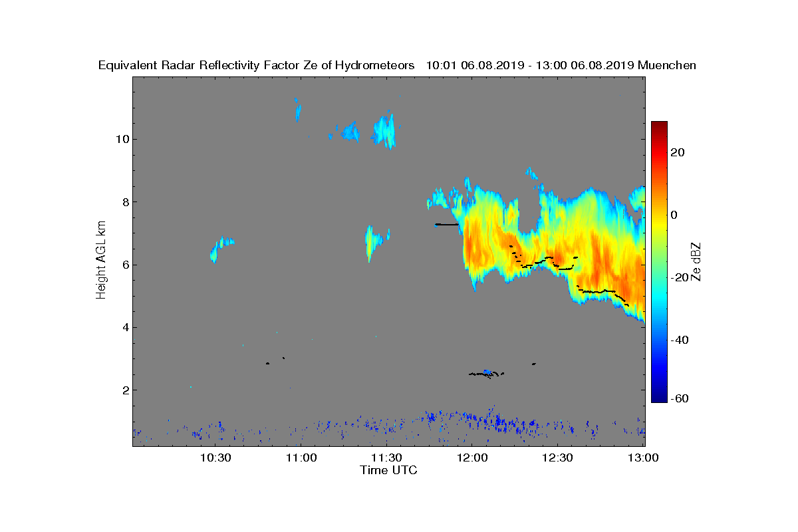This screenshot has width=798, height=532.
Task: Click the colorbar value '-40'
Action: 678,340
